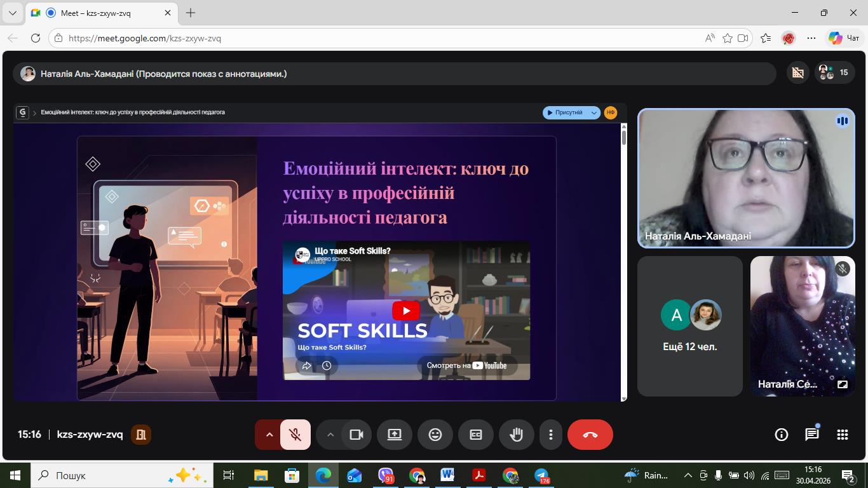Open the chat with everyone panel
Screen dimensions: 868x488
812,435
